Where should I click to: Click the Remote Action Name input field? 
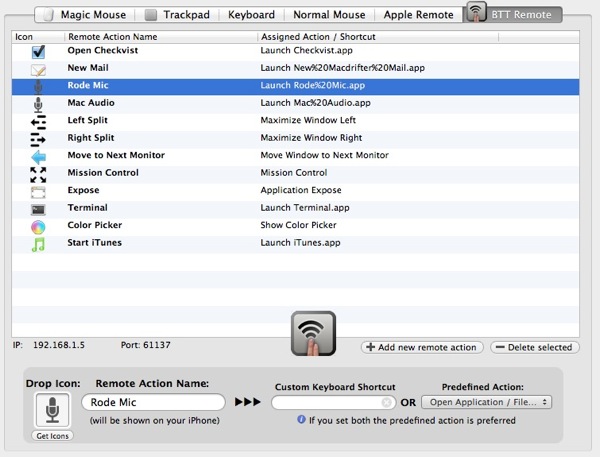(x=153, y=402)
